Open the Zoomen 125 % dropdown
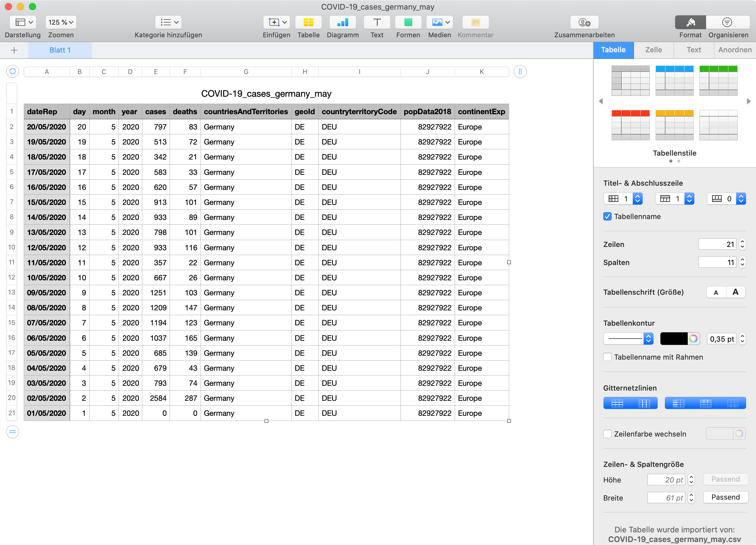This screenshot has width=756, height=545. (61, 22)
